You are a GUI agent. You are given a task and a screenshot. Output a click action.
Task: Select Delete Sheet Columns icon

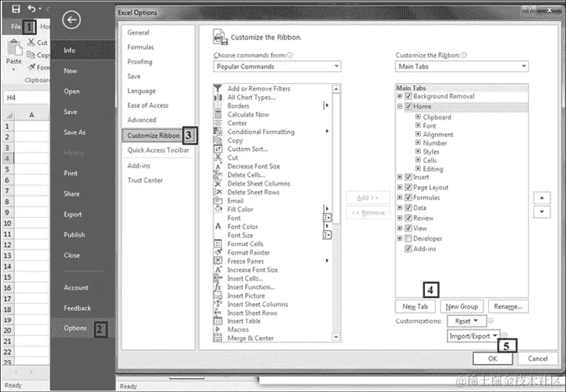point(218,184)
